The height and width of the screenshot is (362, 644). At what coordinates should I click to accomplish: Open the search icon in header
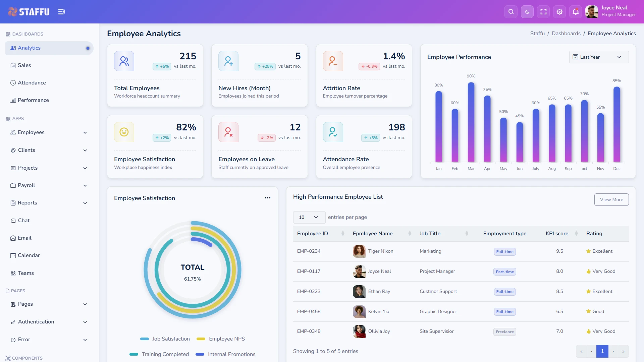[511, 12]
